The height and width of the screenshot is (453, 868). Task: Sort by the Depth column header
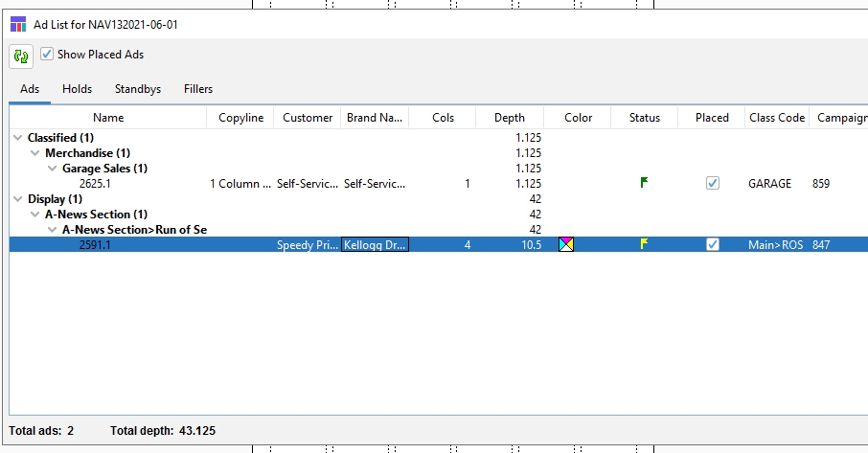point(509,118)
